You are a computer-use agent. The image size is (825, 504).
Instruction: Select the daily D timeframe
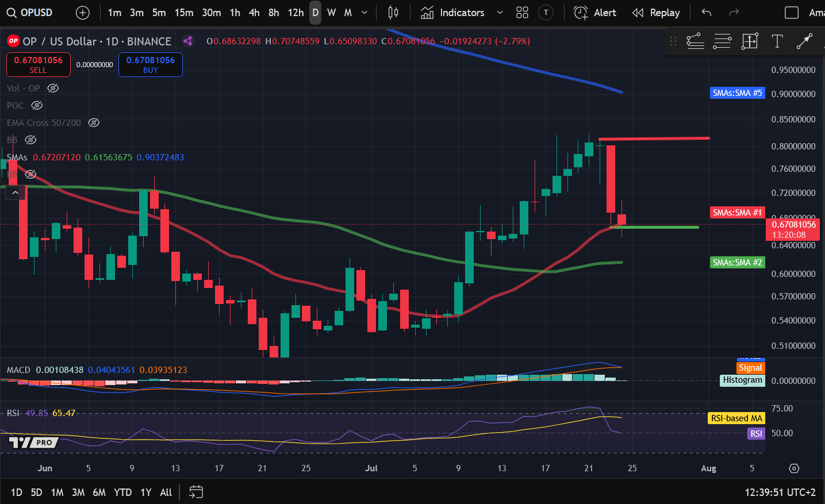(315, 13)
